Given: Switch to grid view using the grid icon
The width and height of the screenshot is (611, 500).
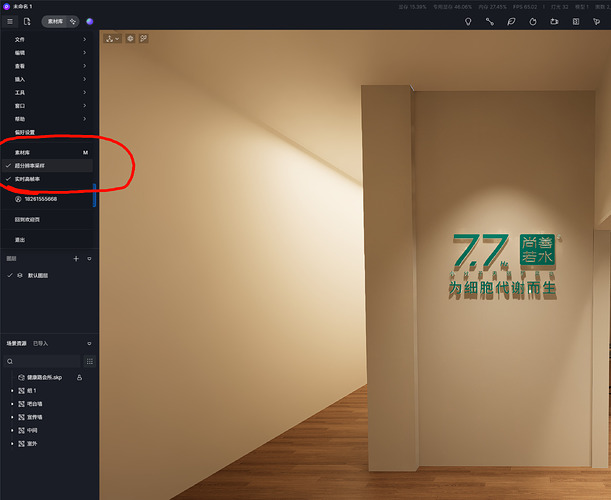Looking at the screenshot, I should point(90,361).
